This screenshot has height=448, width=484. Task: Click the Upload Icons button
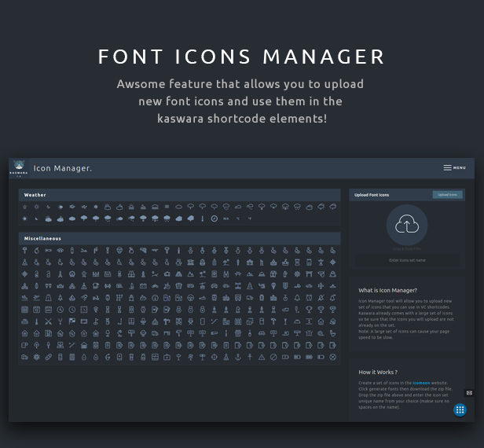click(447, 194)
